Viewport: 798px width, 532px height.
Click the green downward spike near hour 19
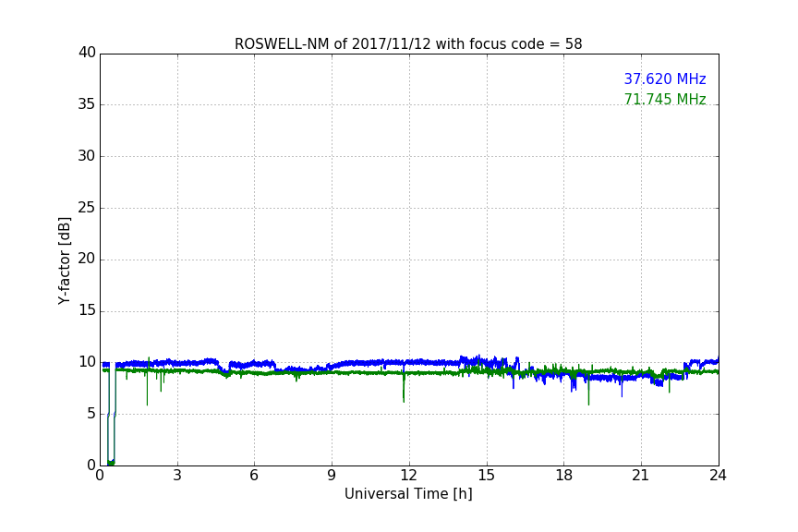coord(589,391)
